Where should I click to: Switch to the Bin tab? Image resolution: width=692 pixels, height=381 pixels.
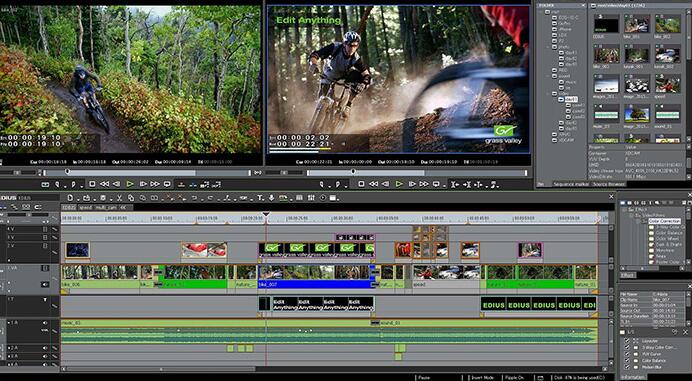click(542, 184)
